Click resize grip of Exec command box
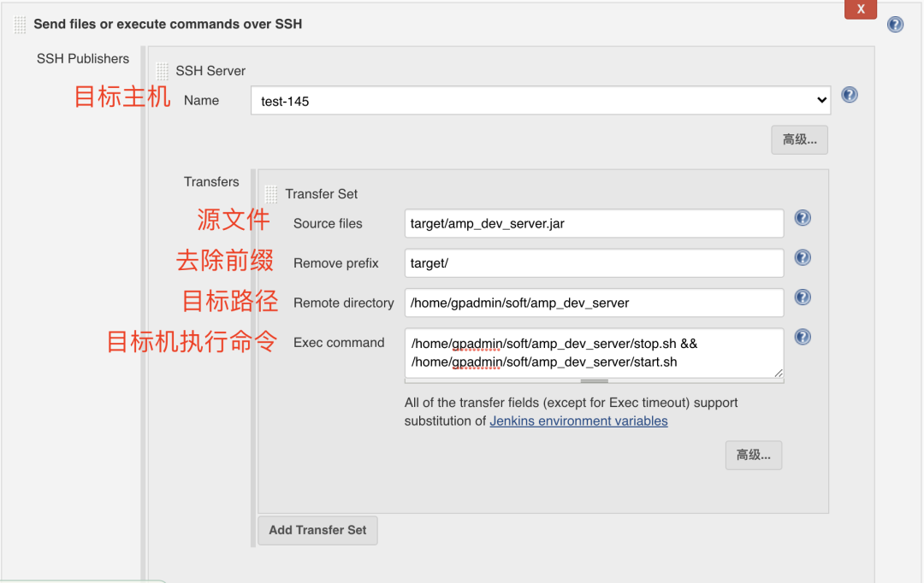The height and width of the screenshot is (583, 924). tap(779, 374)
